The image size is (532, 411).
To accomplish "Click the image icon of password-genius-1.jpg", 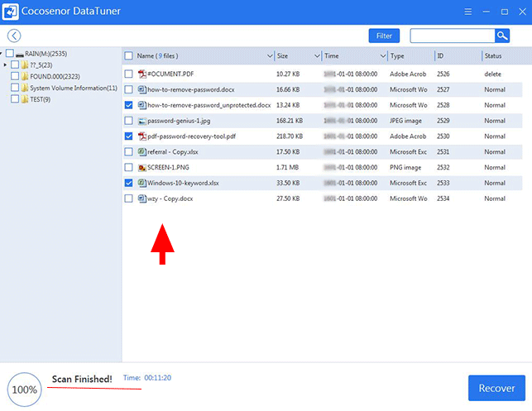I will pos(141,121).
